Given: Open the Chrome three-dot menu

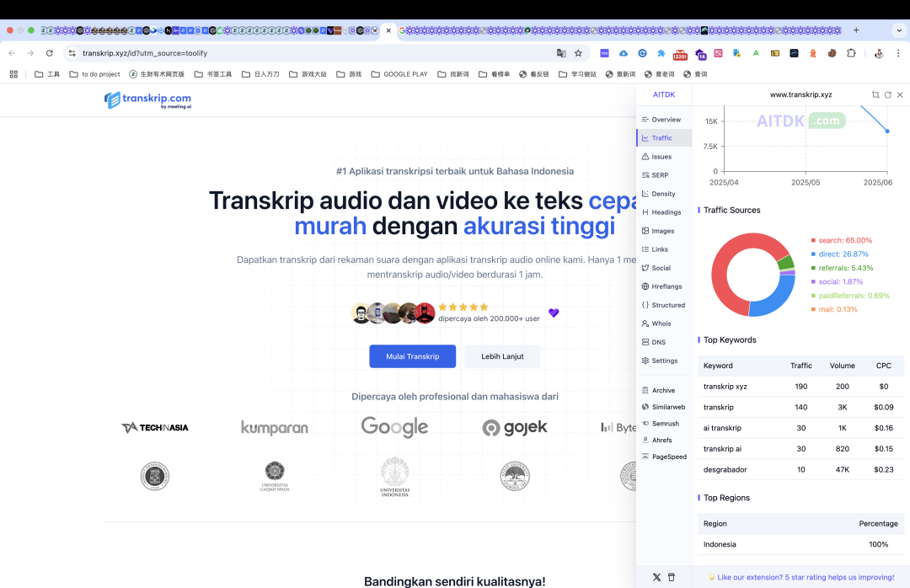Looking at the screenshot, I should tap(898, 53).
